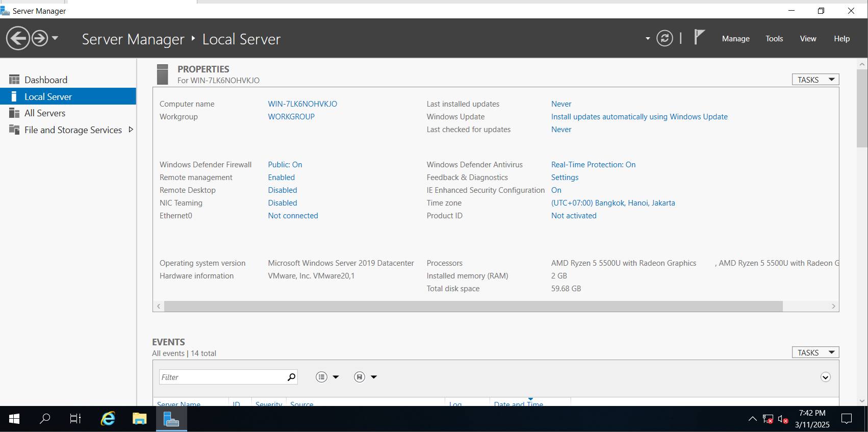Click the Events Filter text field

coord(222,377)
